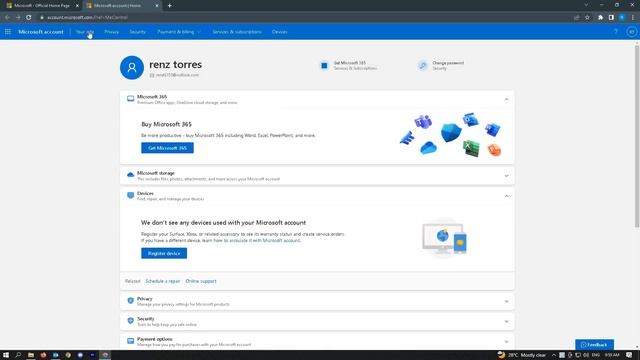Collapse the Devices section
This screenshot has width=640, height=360.
pyautogui.click(x=507, y=196)
